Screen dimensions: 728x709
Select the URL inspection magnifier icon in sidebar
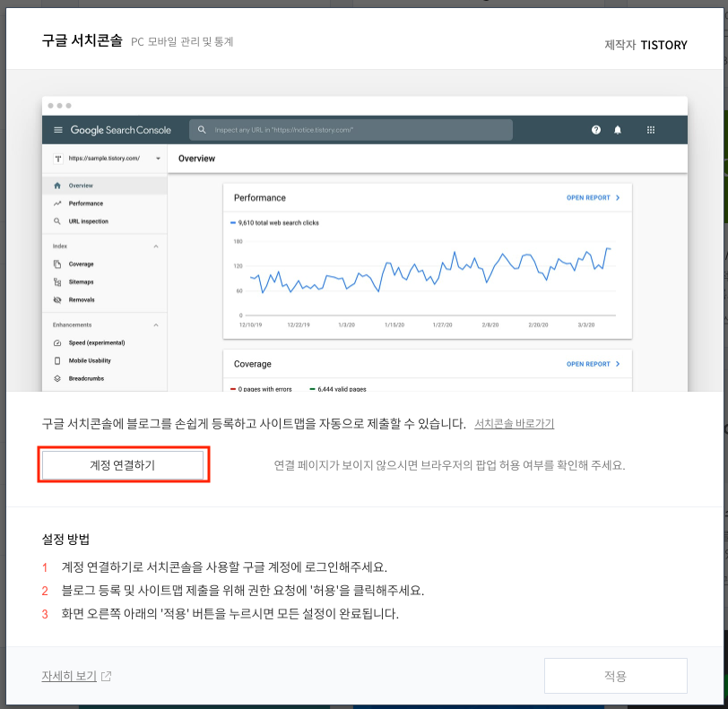point(57,221)
